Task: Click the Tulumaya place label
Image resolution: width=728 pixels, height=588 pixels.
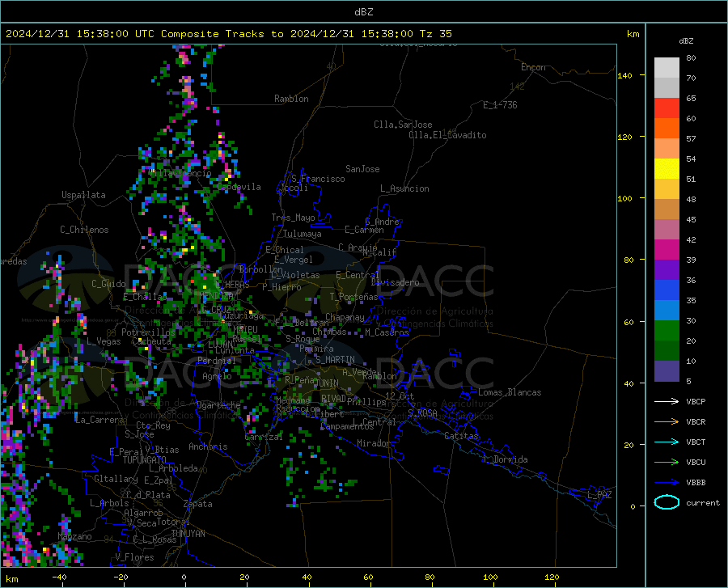Action: (x=303, y=234)
